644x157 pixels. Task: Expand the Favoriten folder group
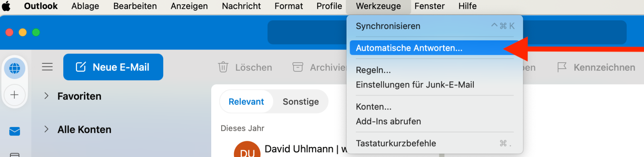click(x=46, y=96)
